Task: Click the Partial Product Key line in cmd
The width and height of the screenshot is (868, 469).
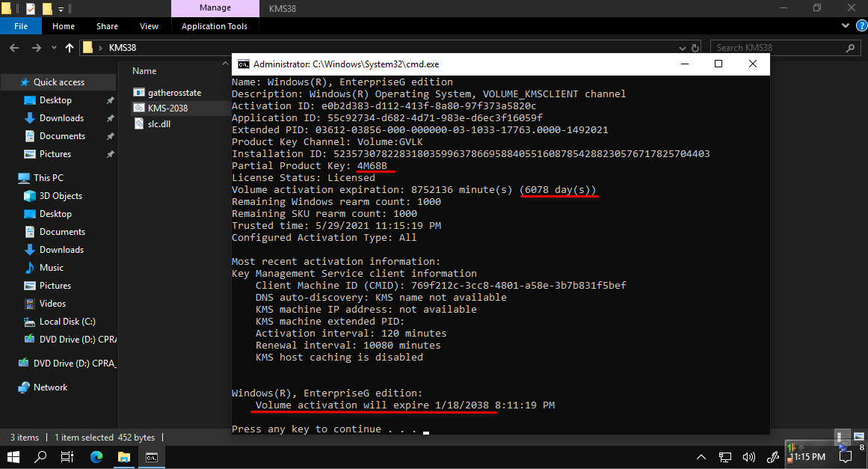Action: coord(309,165)
